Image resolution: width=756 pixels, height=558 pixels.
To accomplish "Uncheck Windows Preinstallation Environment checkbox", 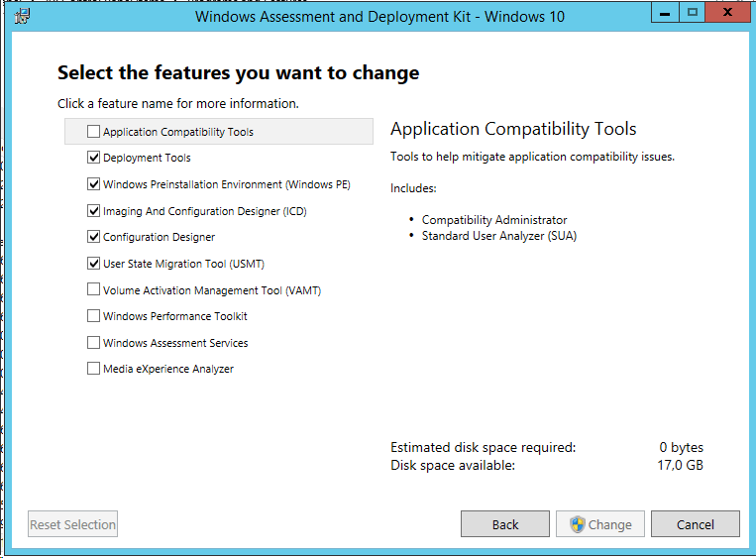I will coord(93,183).
